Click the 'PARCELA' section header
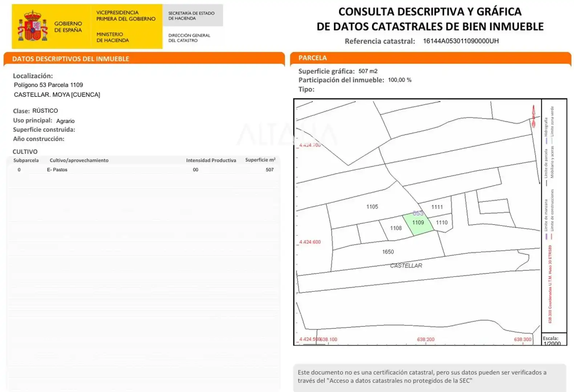574x392 pixels. click(x=312, y=58)
